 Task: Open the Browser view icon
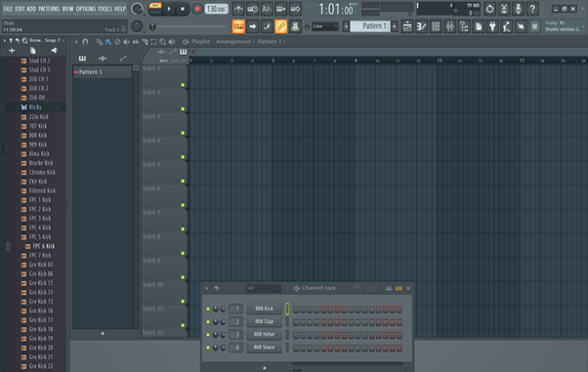point(464,26)
